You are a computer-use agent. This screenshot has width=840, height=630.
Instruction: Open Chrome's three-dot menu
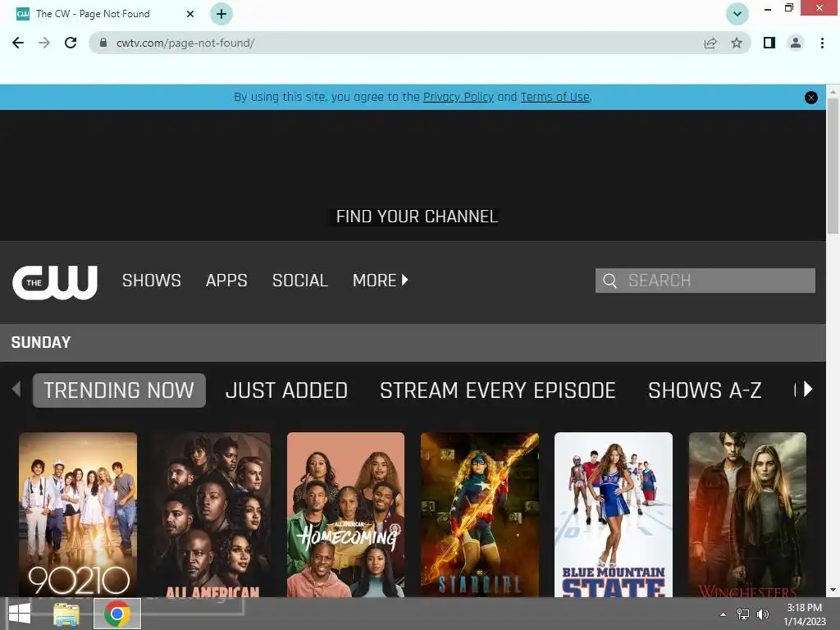pos(822,43)
